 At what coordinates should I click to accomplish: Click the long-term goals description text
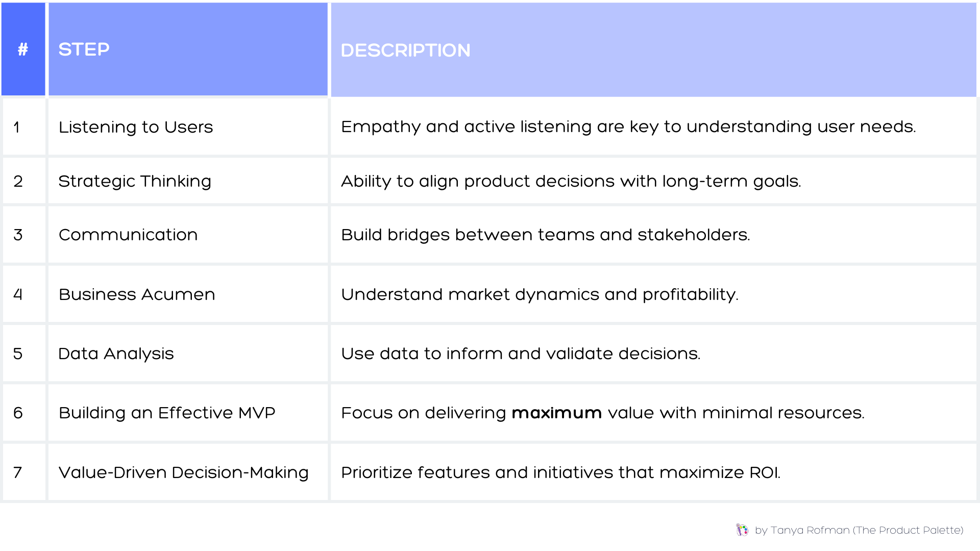pos(571,181)
